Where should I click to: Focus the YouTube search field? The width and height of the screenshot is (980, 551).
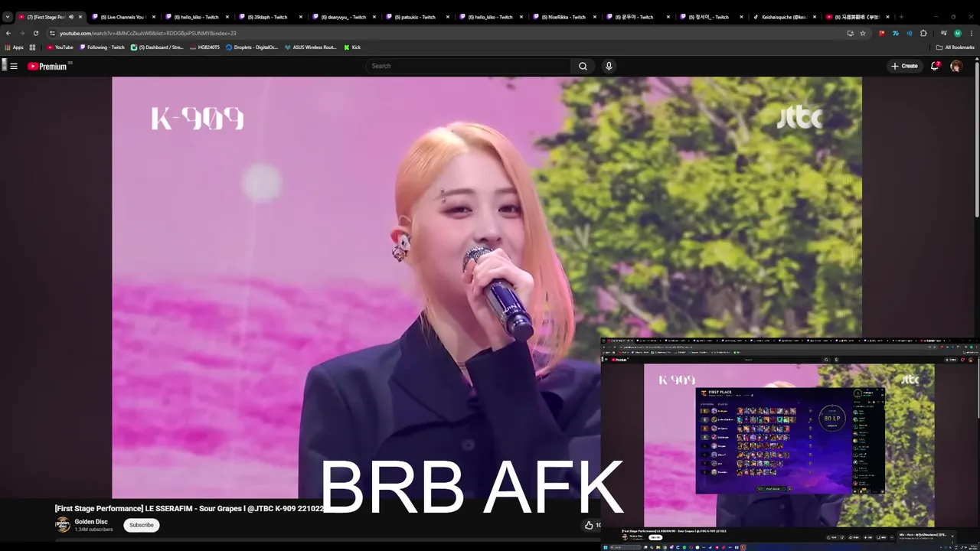pos(469,67)
